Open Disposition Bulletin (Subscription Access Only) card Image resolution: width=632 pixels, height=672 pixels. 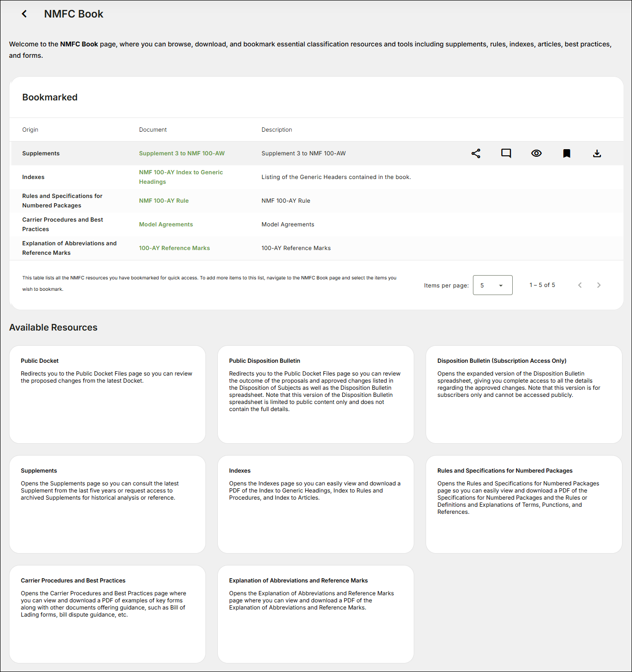tap(524, 394)
